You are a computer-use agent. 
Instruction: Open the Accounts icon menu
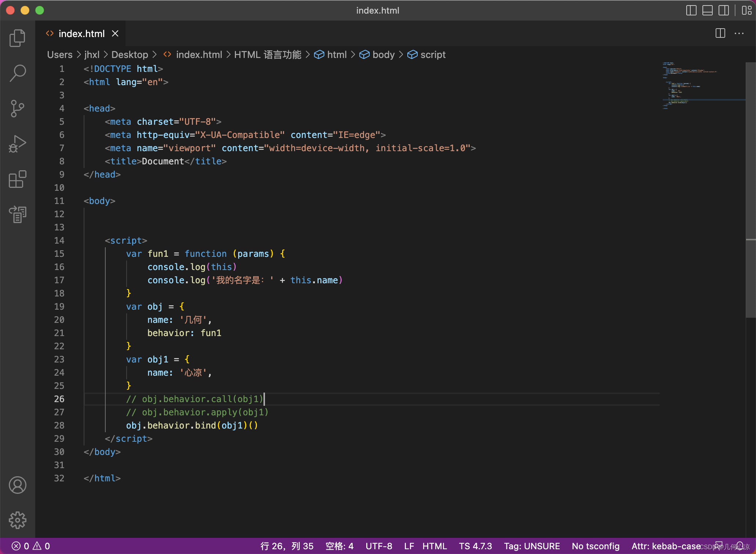click(x=17, y=485)
